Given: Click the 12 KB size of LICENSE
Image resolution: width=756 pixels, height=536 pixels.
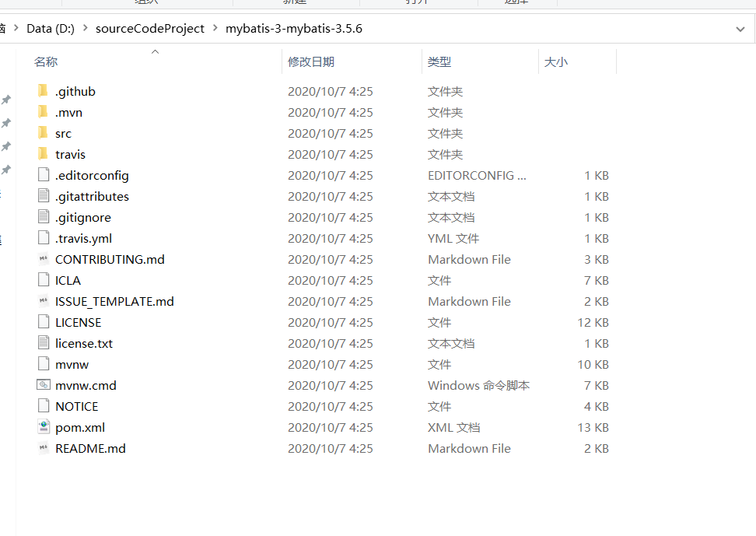Looking at the screenshot, I should coord(593,322).
